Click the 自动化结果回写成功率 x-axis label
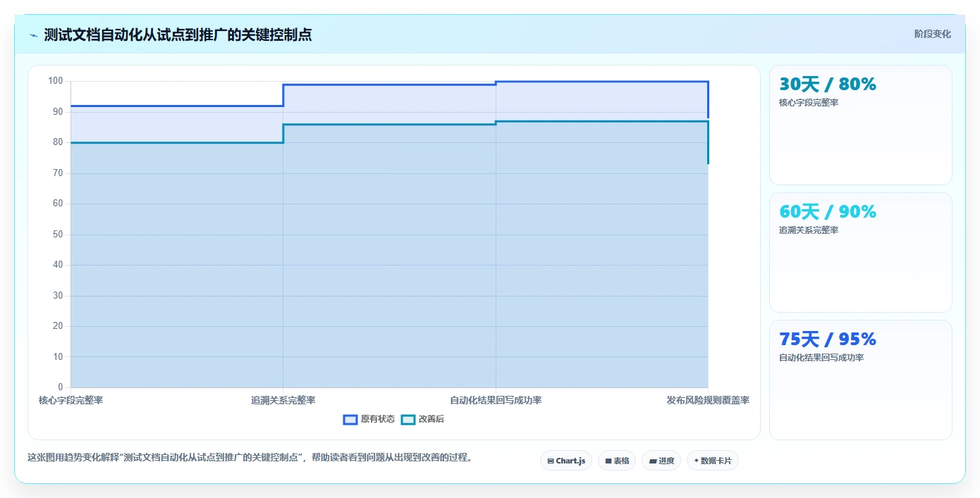The width and height of the screenshot is (980, 498). 496,400
